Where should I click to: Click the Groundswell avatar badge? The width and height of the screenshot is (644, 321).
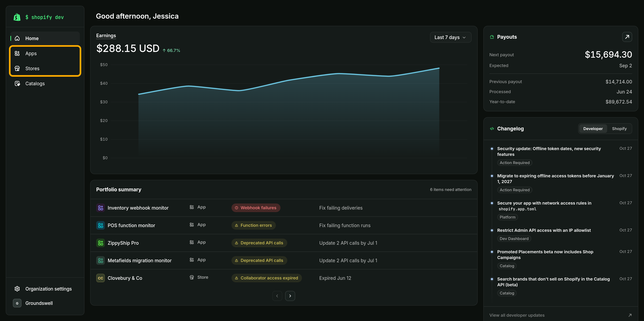[17, 303]
